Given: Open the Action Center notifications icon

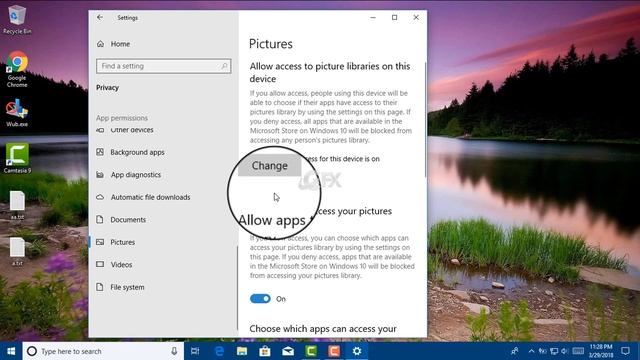Looking at the screenshot, I should coord(625,351).
